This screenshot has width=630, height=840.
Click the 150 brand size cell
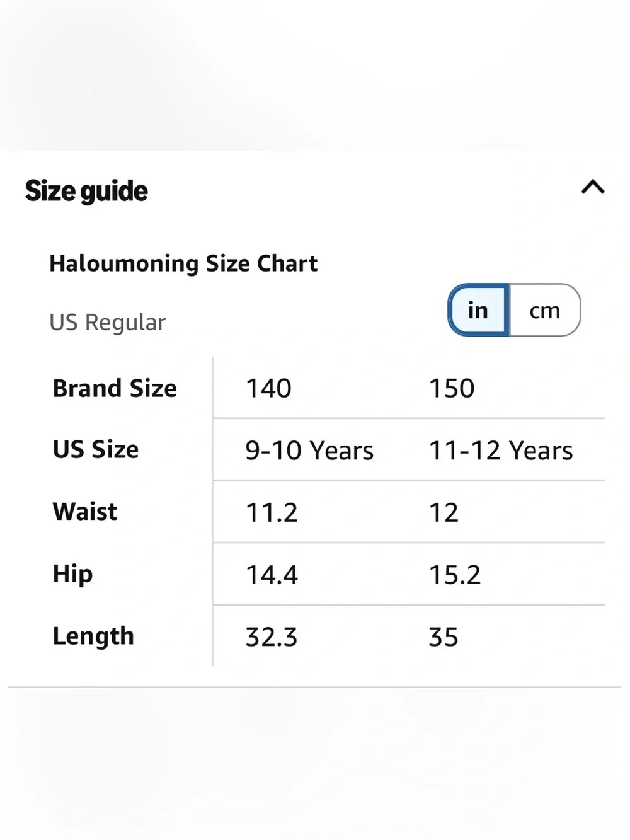pos(452,388)
